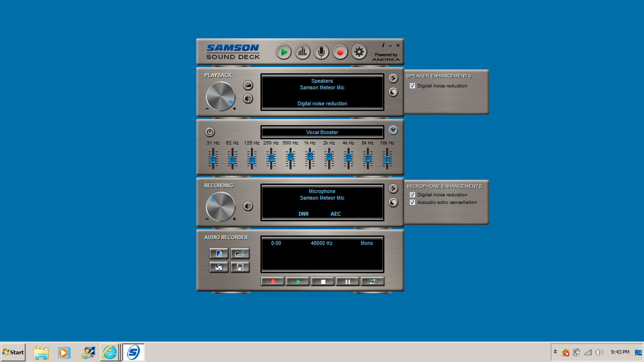Open Windows Explorer from the taskbar
The image size is (644, 362).
click(41, 353)
